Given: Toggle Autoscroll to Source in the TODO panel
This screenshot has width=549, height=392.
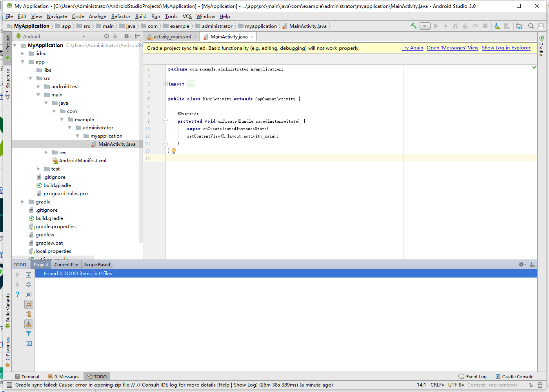Looking at the screenshot, I should pyautogui.click(x=29, y=324).
